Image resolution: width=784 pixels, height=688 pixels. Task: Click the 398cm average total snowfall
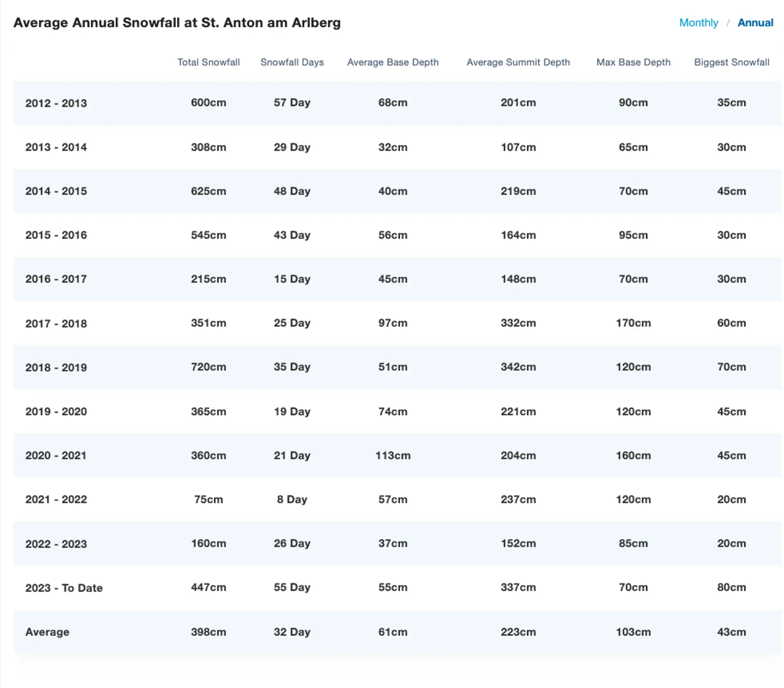(209, 632)
